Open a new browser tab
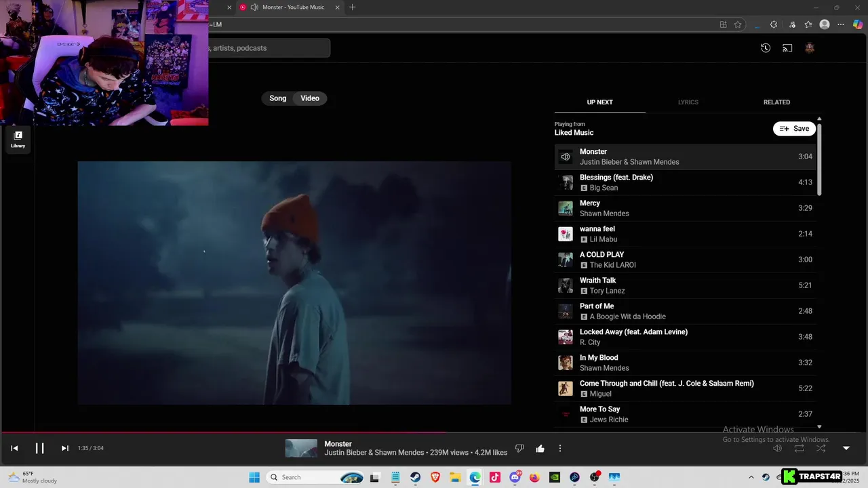The image size is (868, 488). [352, 7]
